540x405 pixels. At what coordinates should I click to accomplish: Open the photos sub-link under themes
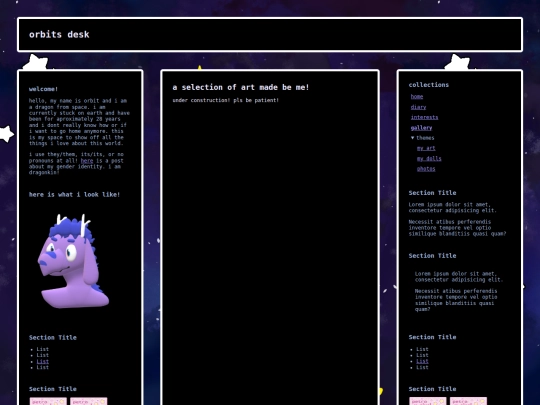426,169
